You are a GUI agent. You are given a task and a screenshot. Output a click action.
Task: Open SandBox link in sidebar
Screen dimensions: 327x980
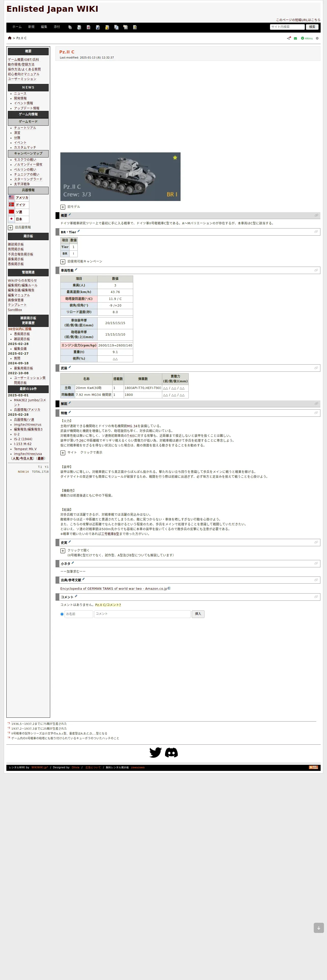coord(15,310)
